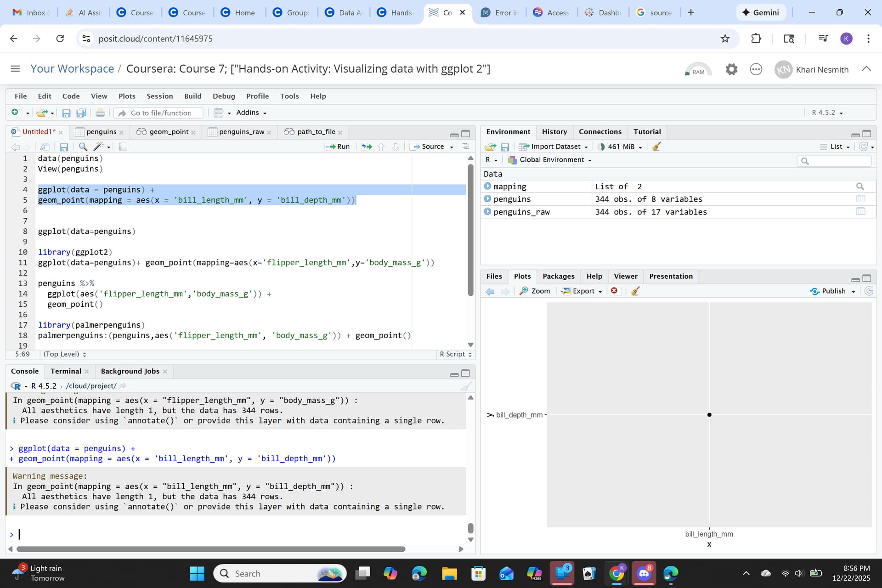
Task: Expand the mapping list object
Action: [487, 187]
